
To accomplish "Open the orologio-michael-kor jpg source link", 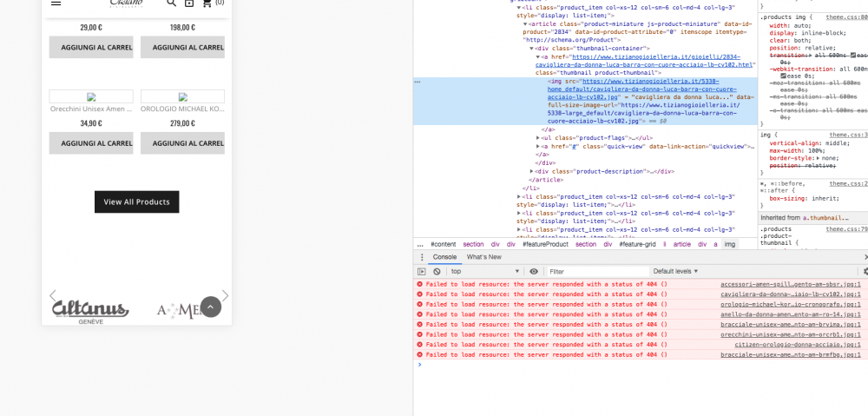I will (x=791, y=305).
